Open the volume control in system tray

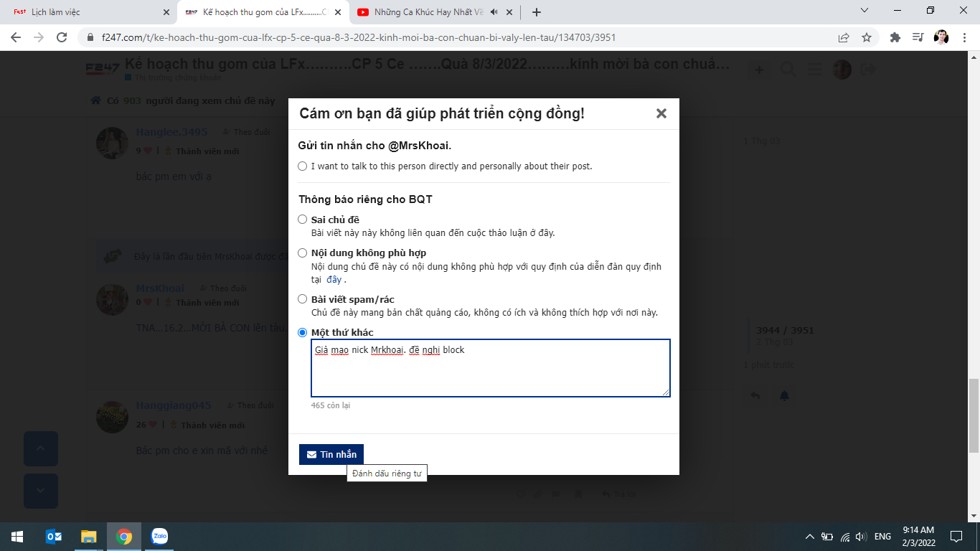click(x=862, y=536)
